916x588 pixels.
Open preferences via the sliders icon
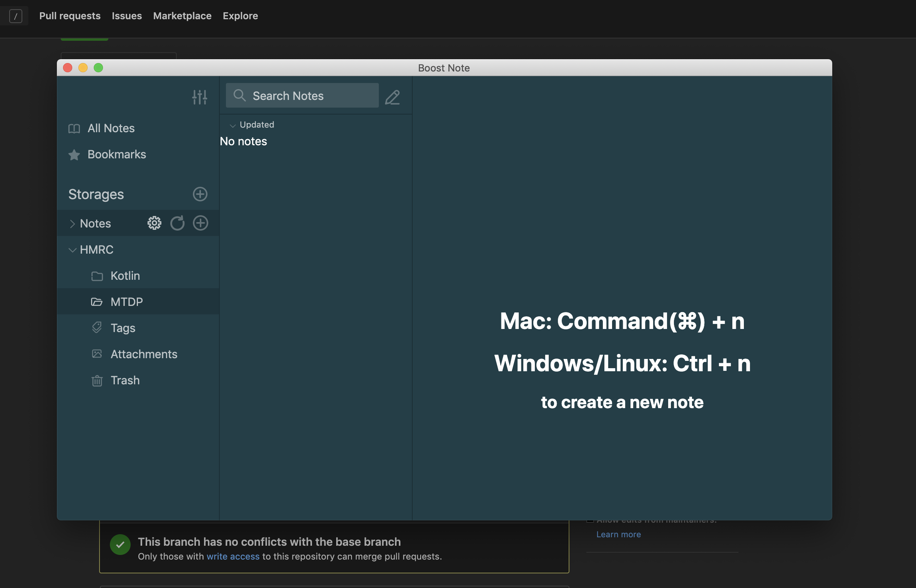click(x=200, y=97)
